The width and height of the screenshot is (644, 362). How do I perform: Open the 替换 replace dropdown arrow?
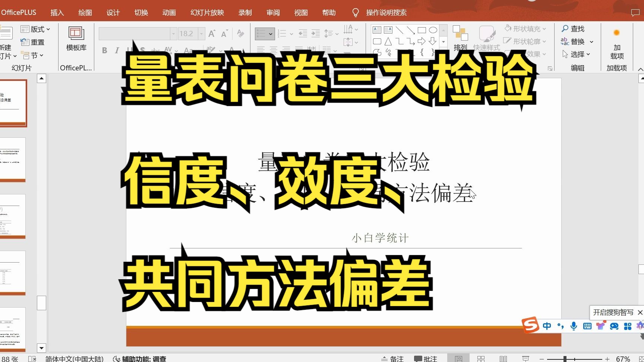pyautogui.click(x=591, y=42)
